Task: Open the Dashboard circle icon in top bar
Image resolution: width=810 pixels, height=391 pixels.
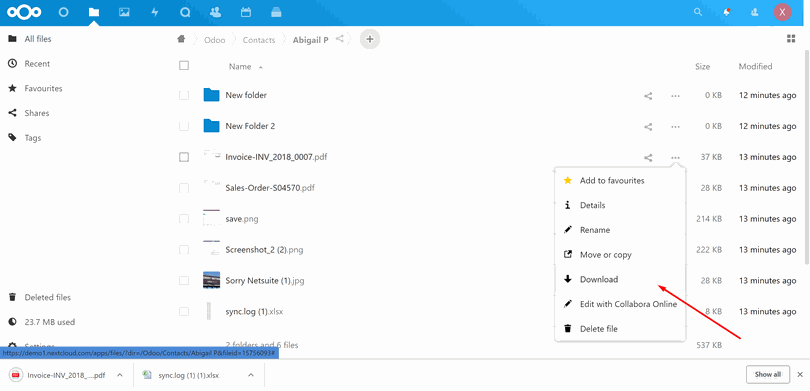Action: click(x=64, y=12)
